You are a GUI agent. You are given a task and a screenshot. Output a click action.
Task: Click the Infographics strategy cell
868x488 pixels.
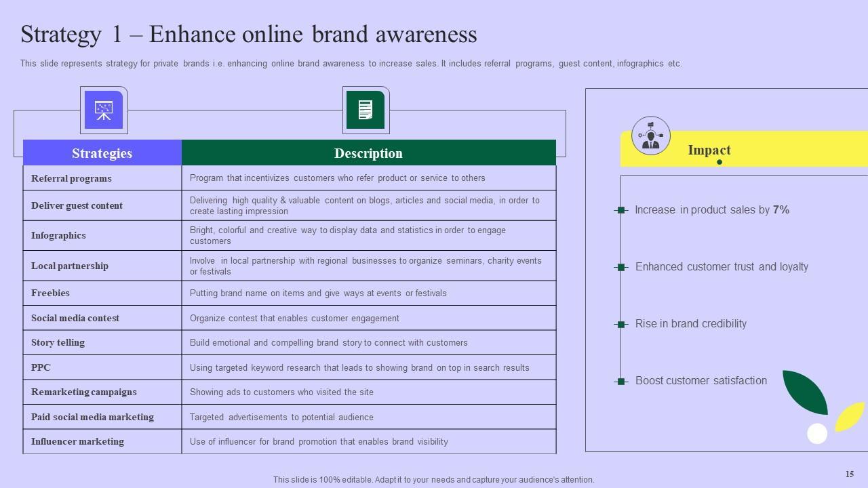[x=58, y=235]
